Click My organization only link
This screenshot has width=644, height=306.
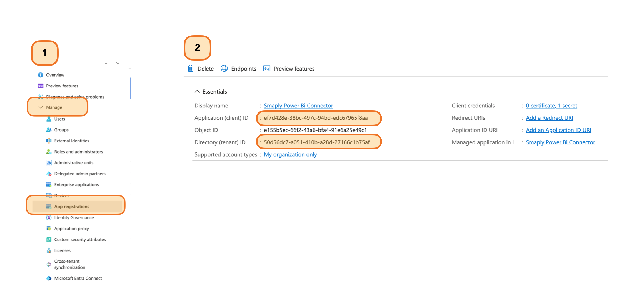point(290,154)
